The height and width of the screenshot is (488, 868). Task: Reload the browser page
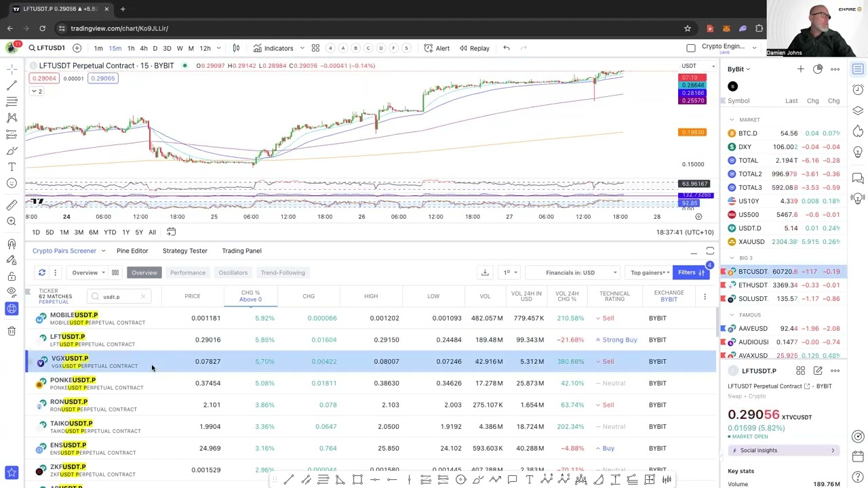click(42, 28)
